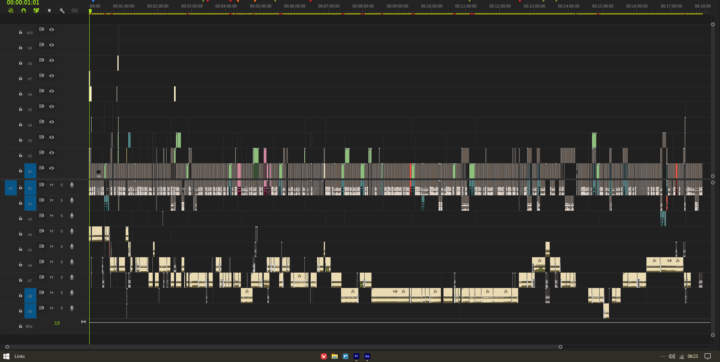
Task: Toggle the Snap magnet icon in timeline
Action: pyautogui.click(x=23, y=10)
